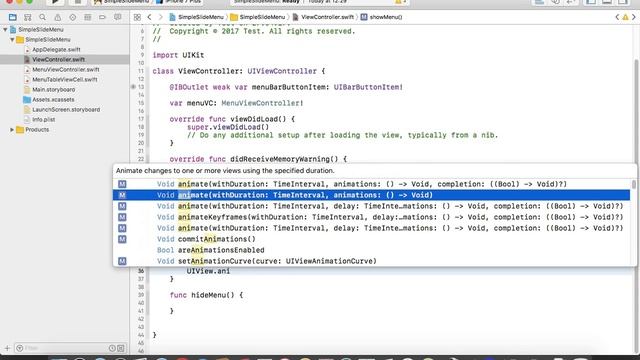
Task: Click the import UIKit line
Action: [x=178, y=55]
